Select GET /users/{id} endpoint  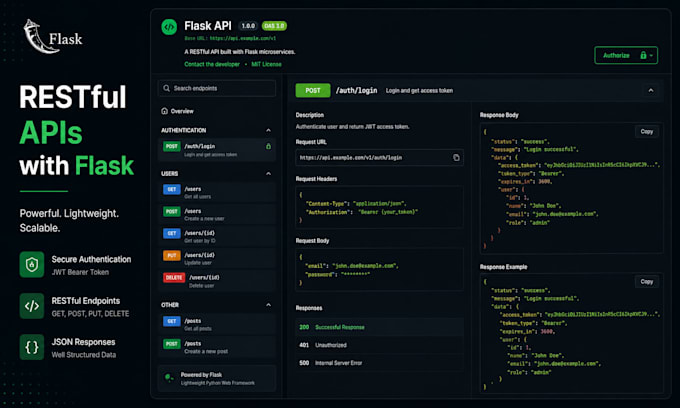click(x=217, y=237)
